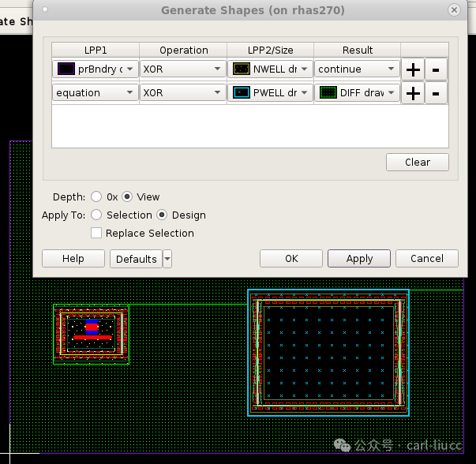476x464 pixels.
Task: Enable the Replace Selection checkbox
Action: 96,233
